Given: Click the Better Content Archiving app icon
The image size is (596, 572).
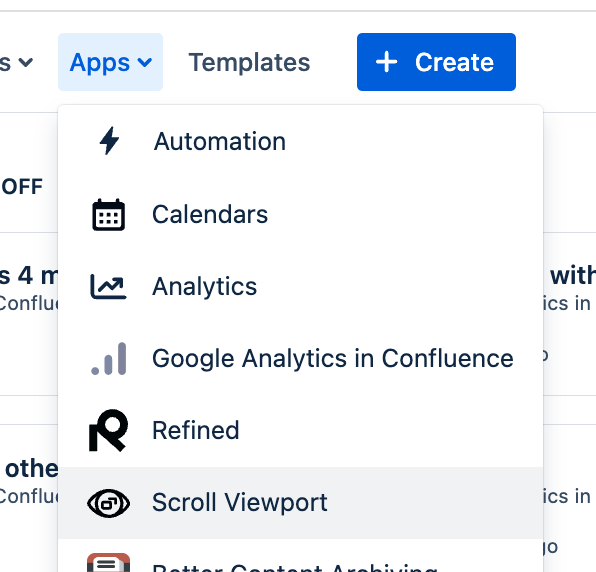Looking at the screenshot, I should point(109,562).
